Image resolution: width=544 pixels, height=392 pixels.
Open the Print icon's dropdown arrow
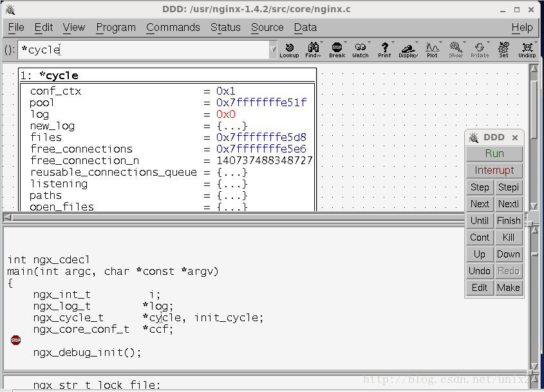pyautogui.click(x=393, y=43)
